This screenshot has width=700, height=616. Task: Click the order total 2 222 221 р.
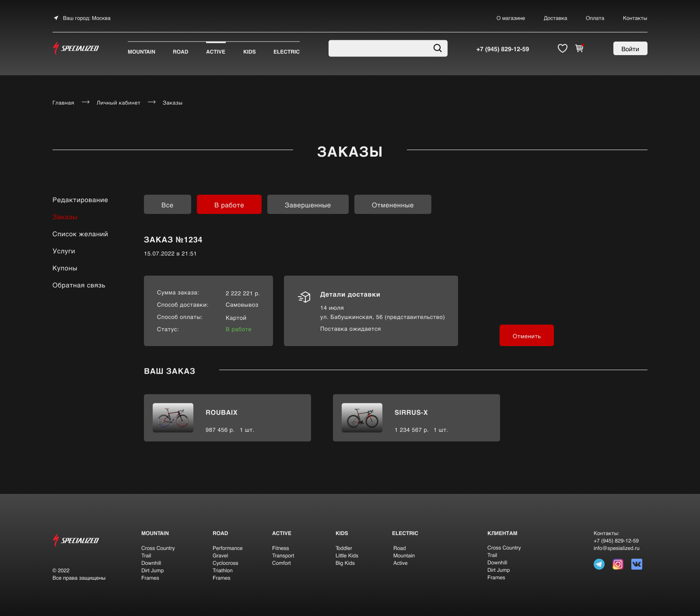pyautogui.click(x=243, y=293)
